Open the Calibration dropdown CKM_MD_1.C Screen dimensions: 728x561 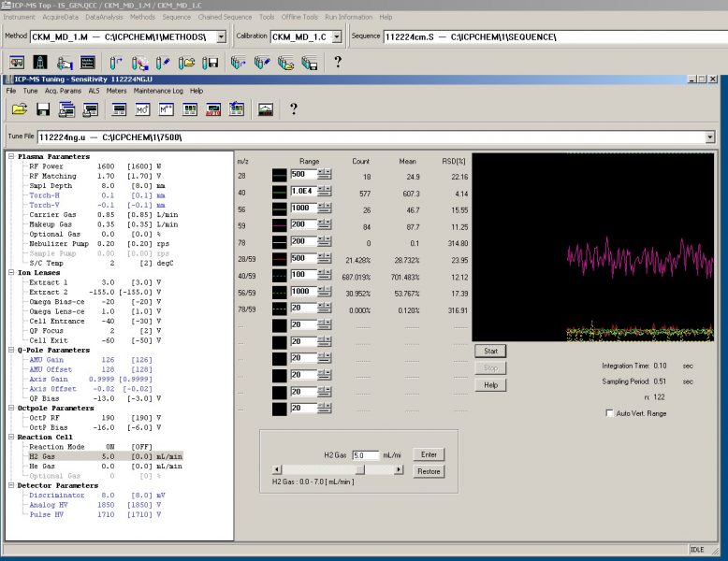click(338, 36)
